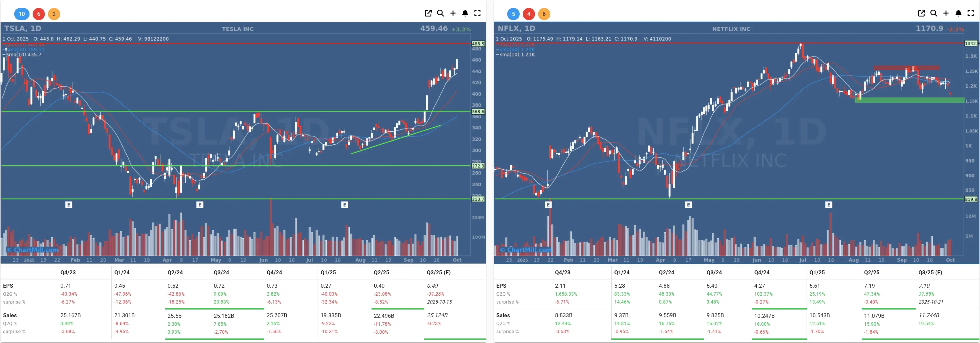This screenshot has width=980, height=343.
Task: Click the search icon above TSLA chart
Action: point(440,13)
